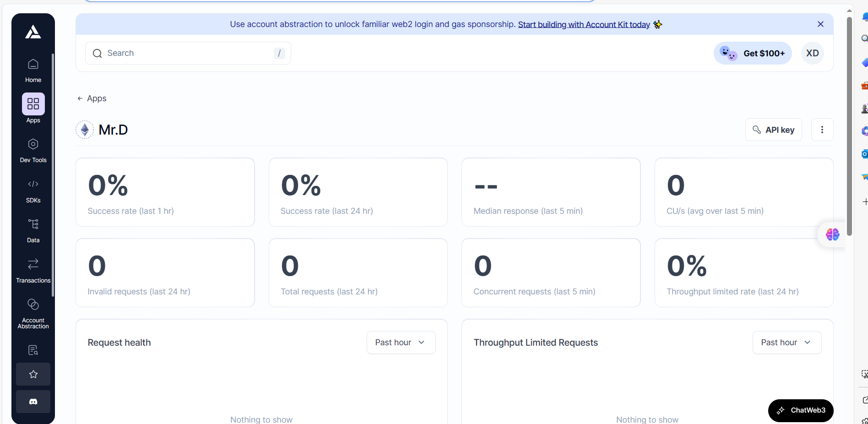The image size is (868, 424).
Task: Select the Concurrent requests (last 5 min) card
Action: coord(551,273)
